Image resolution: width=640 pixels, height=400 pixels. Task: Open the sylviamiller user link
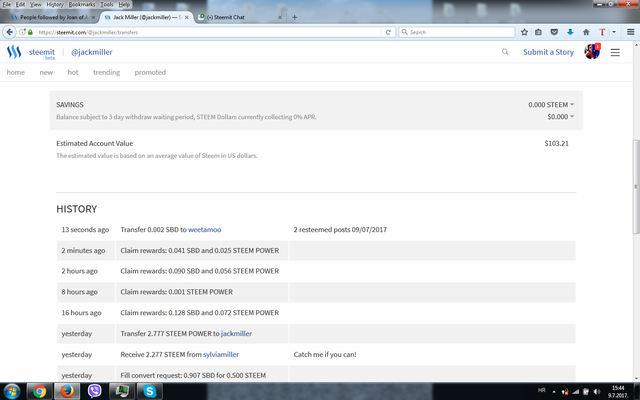(221, 355)
